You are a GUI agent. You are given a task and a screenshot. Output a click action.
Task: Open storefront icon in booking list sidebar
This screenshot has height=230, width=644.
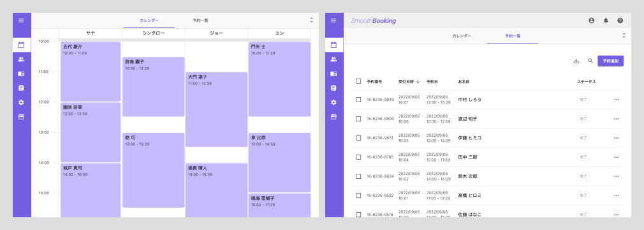333,117
